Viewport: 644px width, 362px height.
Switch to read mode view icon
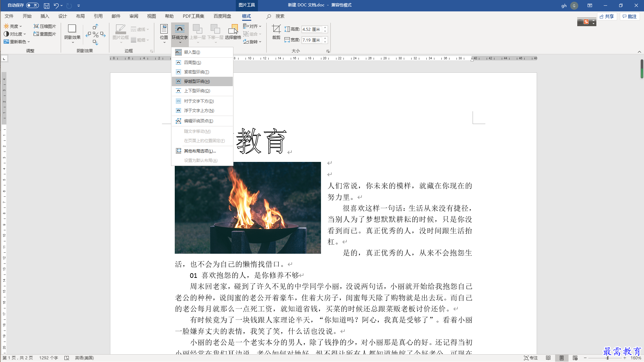pos(548,358)
